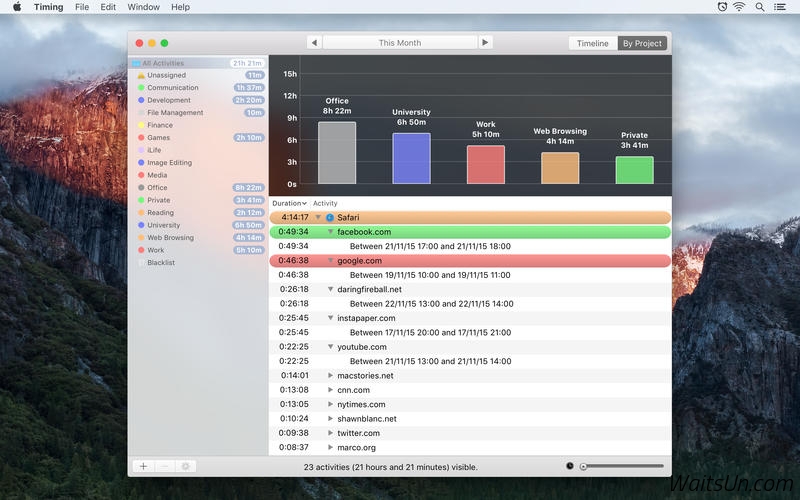Expand the shawnblanc.net row

click(330, 419)
